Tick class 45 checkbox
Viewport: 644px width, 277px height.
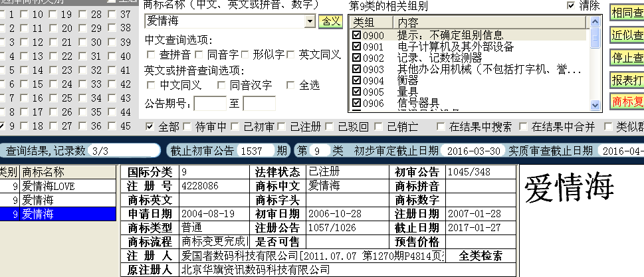(x=112, y=126)
